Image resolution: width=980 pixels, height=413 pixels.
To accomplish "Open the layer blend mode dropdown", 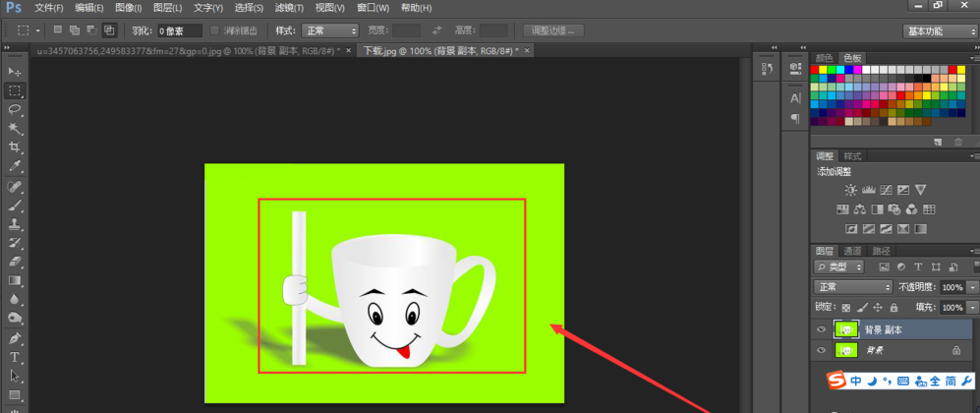I will (x=853, y=287).
